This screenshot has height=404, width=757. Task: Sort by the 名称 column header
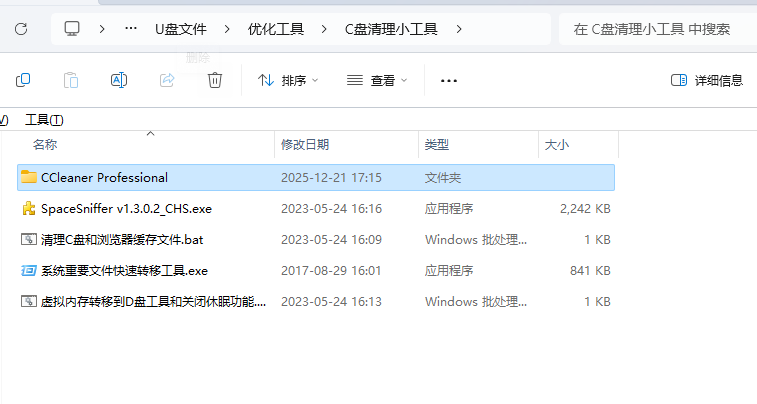[45, 144]
